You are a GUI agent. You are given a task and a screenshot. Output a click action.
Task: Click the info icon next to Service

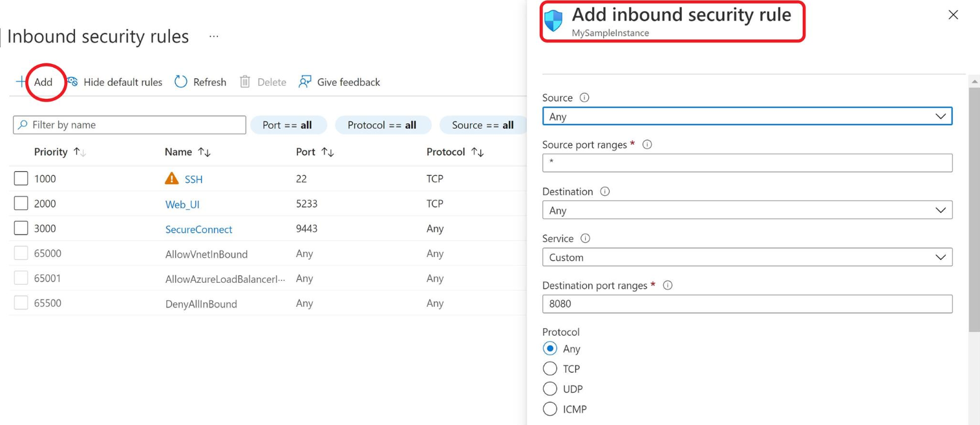(x=585, y=238)
